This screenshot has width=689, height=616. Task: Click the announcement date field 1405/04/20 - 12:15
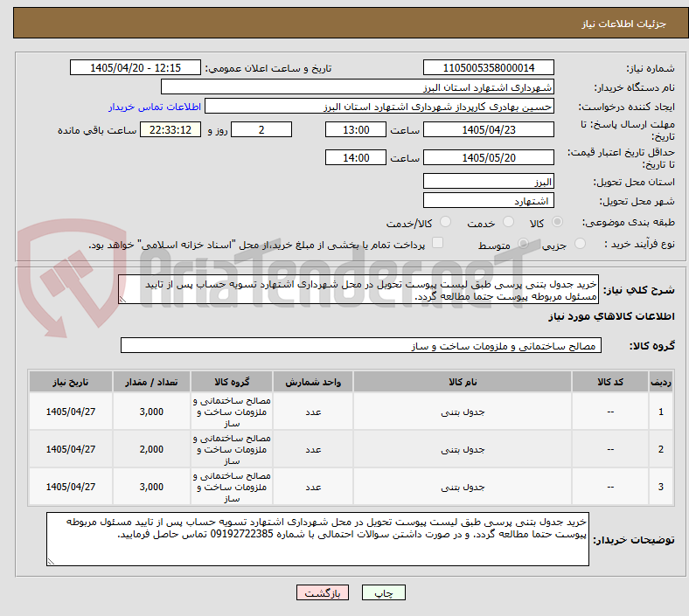click(136, 68)
